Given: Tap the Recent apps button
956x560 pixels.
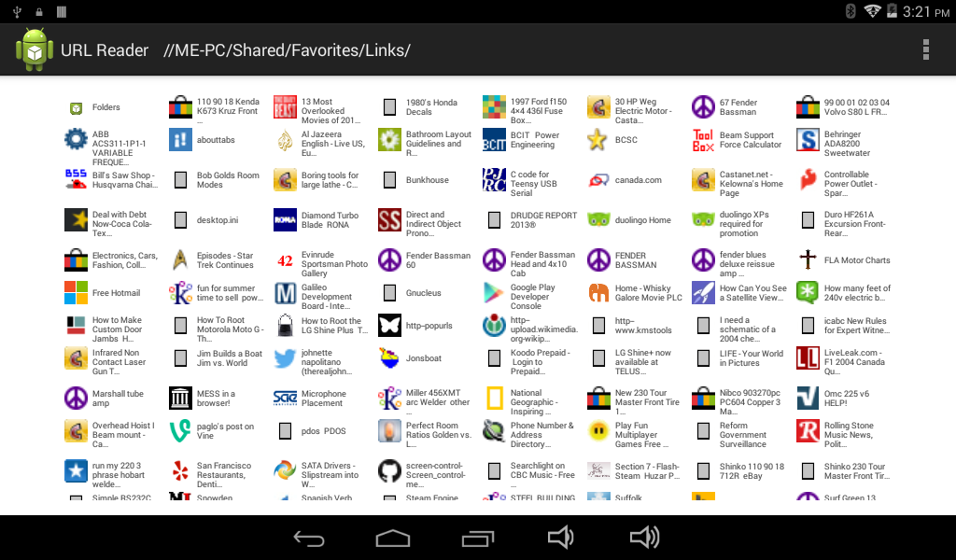Looking at the screenshot, I should 477,538.
